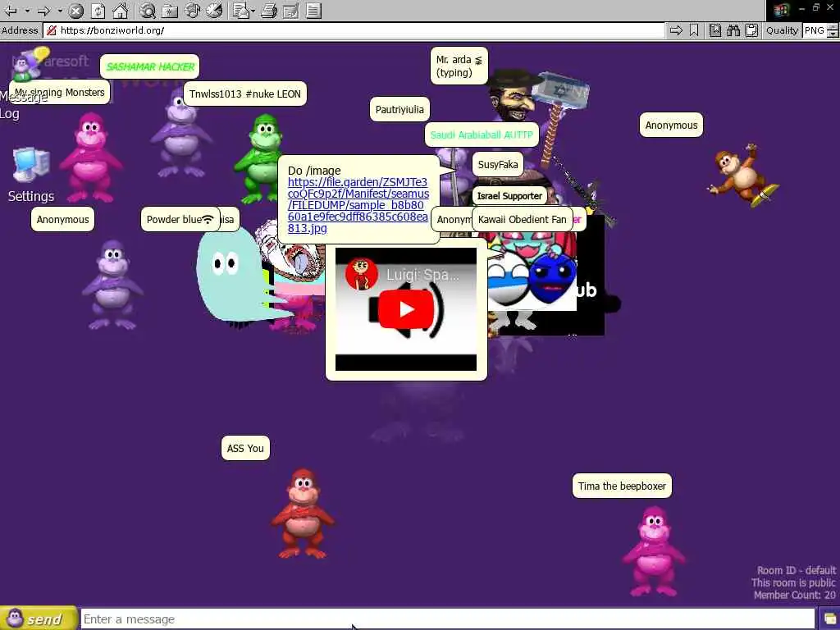Click the binoculars find icon
This screenshot has height=630, width=840.
(733, 30)
